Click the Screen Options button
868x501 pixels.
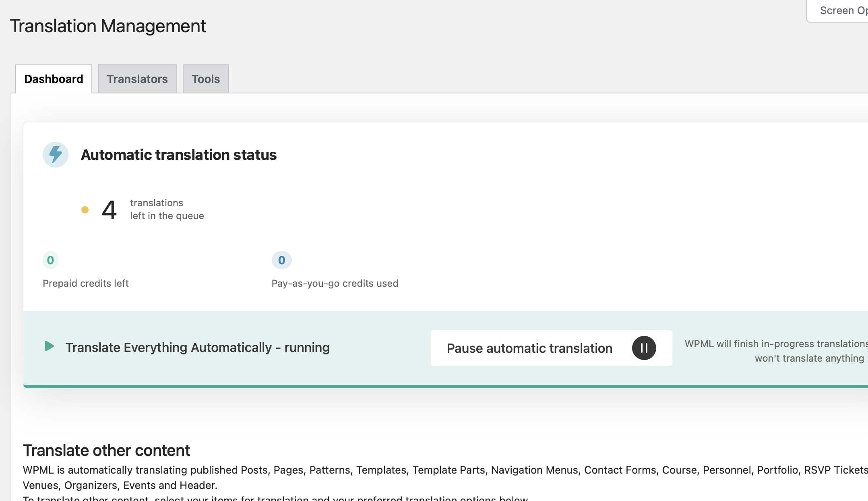click(838, 11)
